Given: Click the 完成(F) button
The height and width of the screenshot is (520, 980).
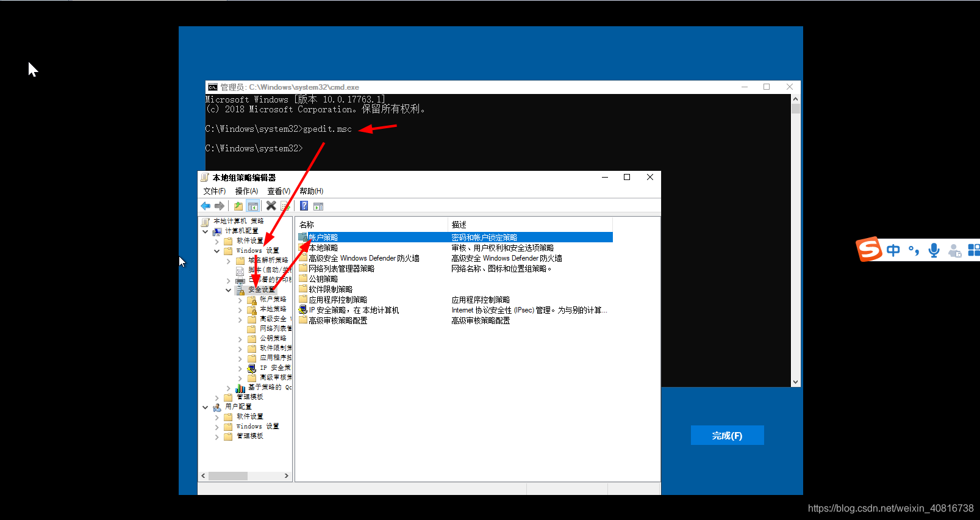Looking at the screenshot, I should [x=727, y=435].
